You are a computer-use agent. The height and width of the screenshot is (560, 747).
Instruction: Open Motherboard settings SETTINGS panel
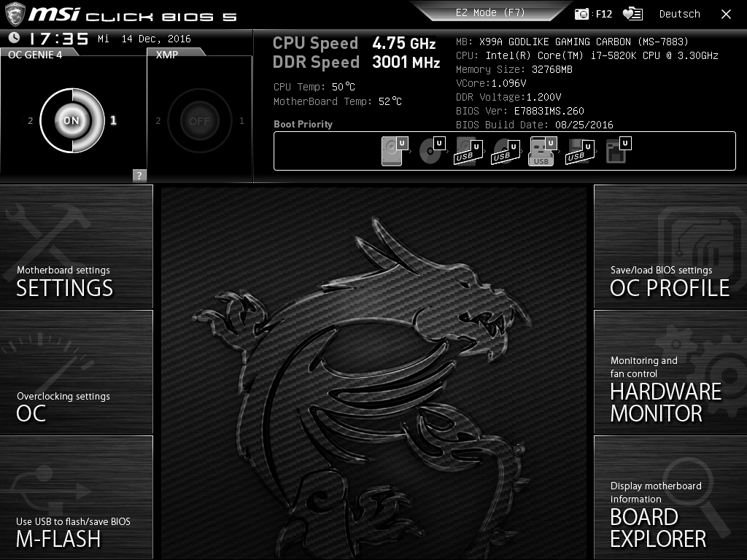76,246
